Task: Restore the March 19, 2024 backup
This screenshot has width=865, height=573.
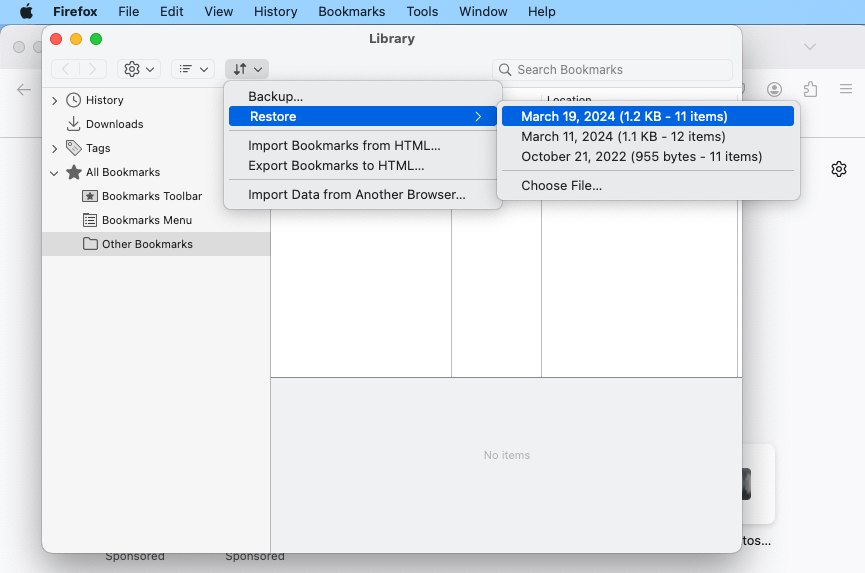Action: (x=648, y=116)
